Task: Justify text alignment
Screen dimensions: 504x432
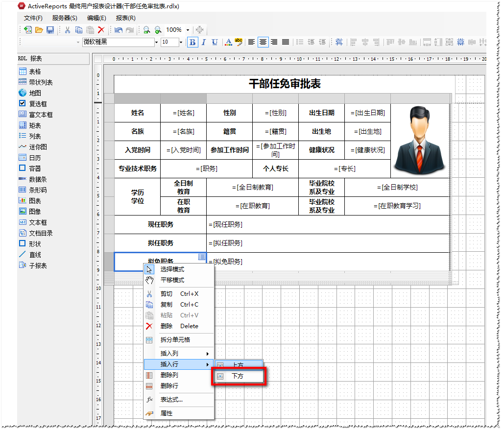Action: (286, 42)
